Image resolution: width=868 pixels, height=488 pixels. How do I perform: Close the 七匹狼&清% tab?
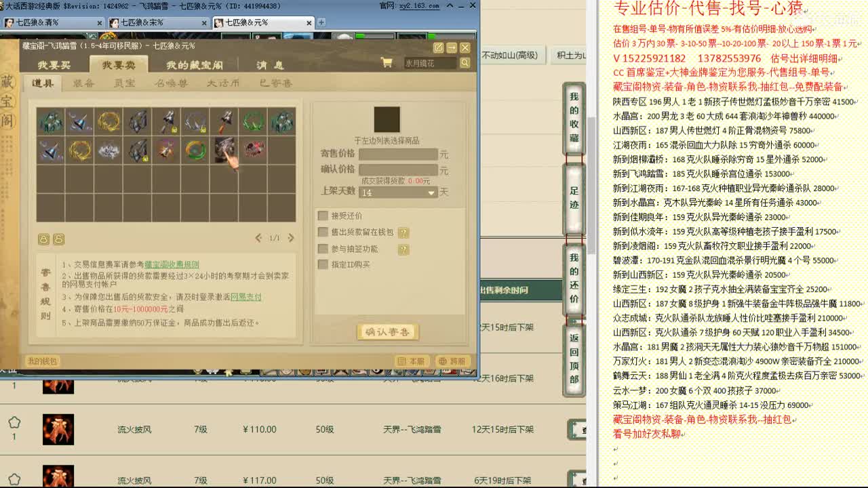click(100, 22)
